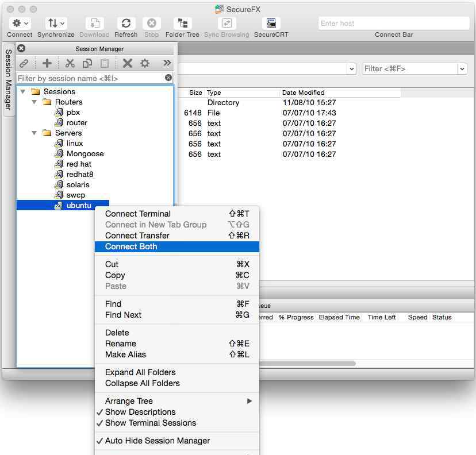Click the scissors cut icon in Session Manager

(70, 63)
